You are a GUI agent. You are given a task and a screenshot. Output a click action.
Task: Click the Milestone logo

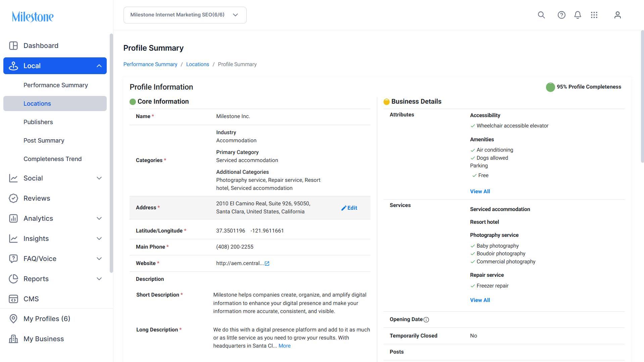coord(33,16)
